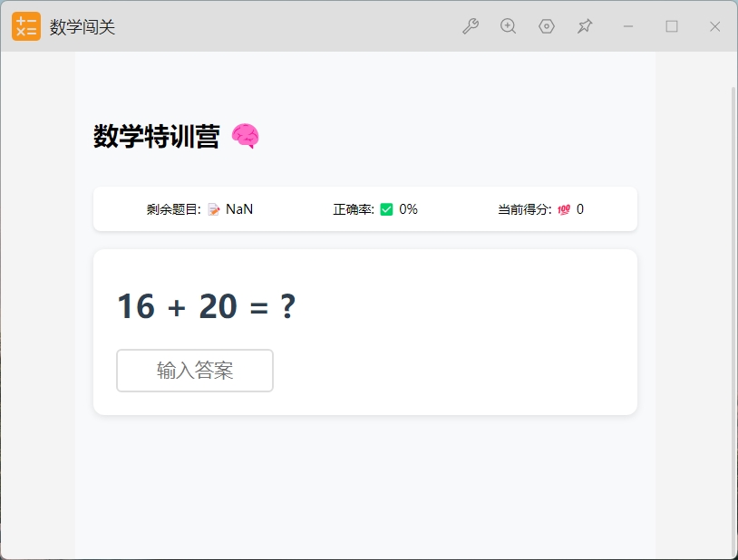
Task: Click the red 100 icon beside 当前得分
Action: coord(564,209)
